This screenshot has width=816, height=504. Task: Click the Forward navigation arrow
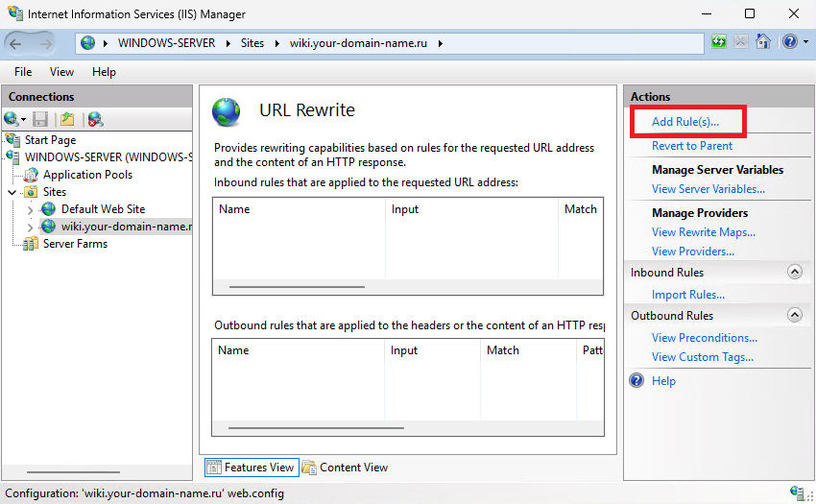[x=46, y=44]
